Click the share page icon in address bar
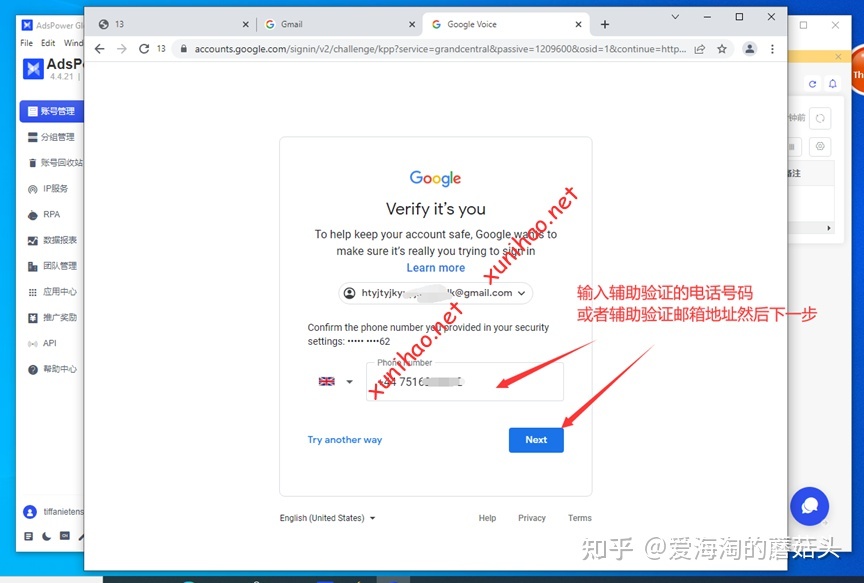864x583 pixels. 700,49
